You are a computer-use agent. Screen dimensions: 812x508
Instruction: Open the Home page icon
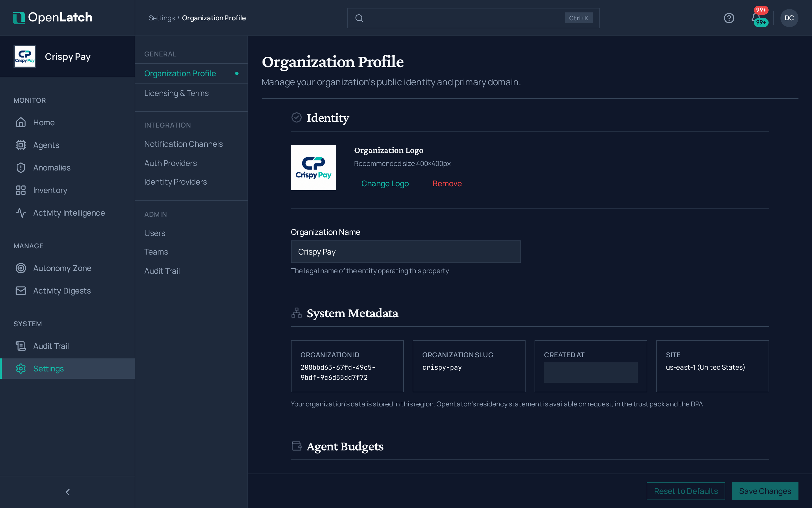21,123
